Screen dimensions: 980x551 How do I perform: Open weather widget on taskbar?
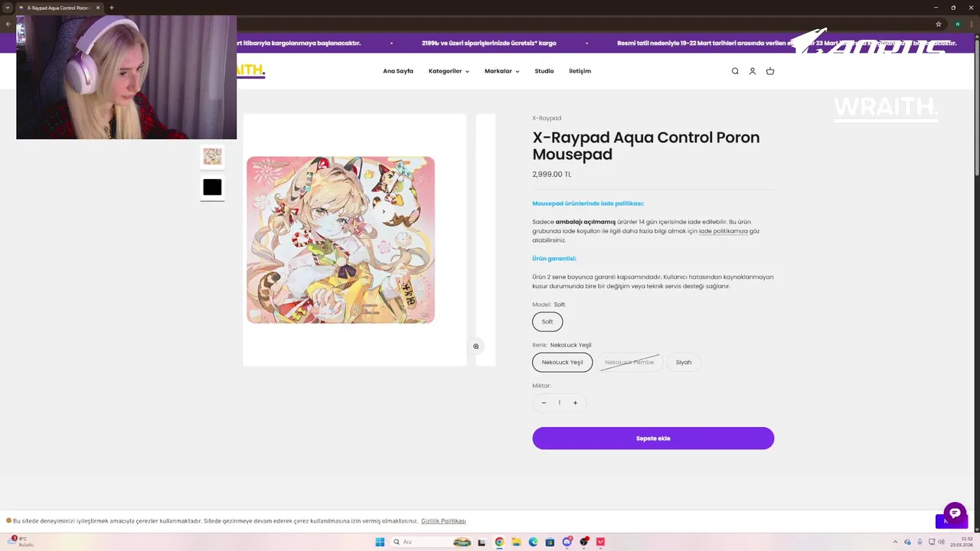[21, 542]
